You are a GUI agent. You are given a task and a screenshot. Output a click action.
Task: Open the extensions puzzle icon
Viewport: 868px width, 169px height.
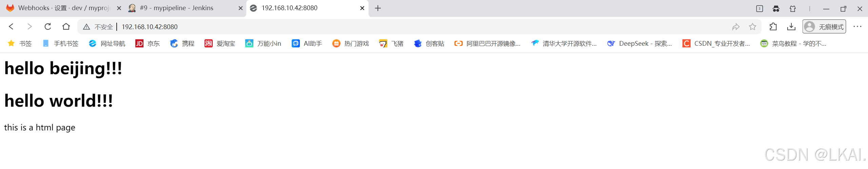coord(773,27)
